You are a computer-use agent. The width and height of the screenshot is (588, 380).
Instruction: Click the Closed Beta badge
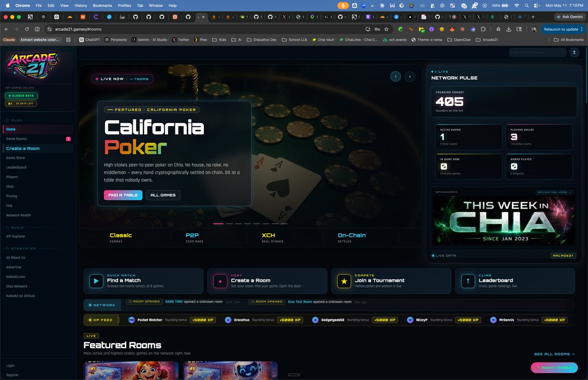point(21,96)
